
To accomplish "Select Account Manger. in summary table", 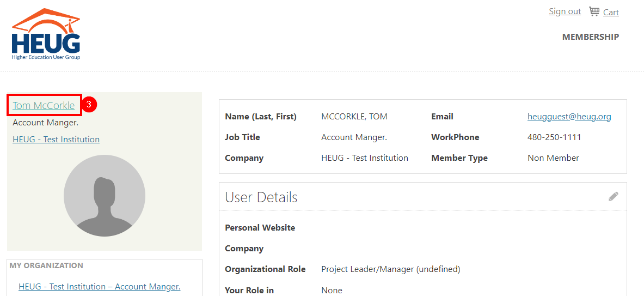I will click(x=354, y=137).
